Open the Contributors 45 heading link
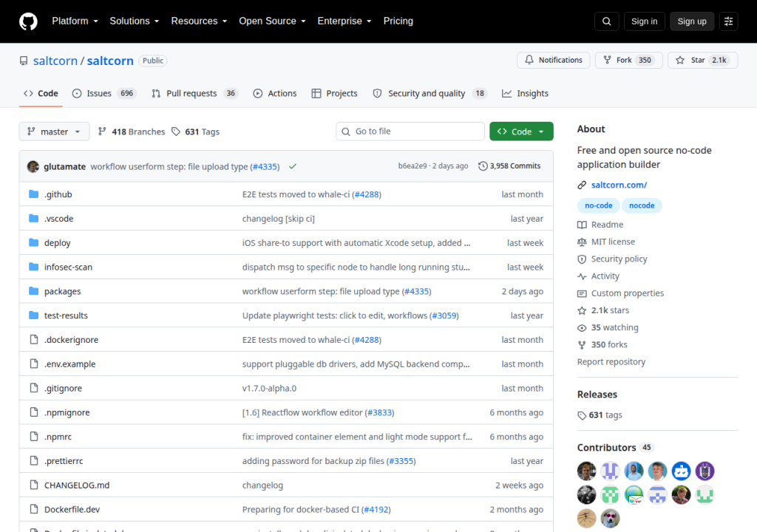The image size is (757, 532). click(616, 448)
